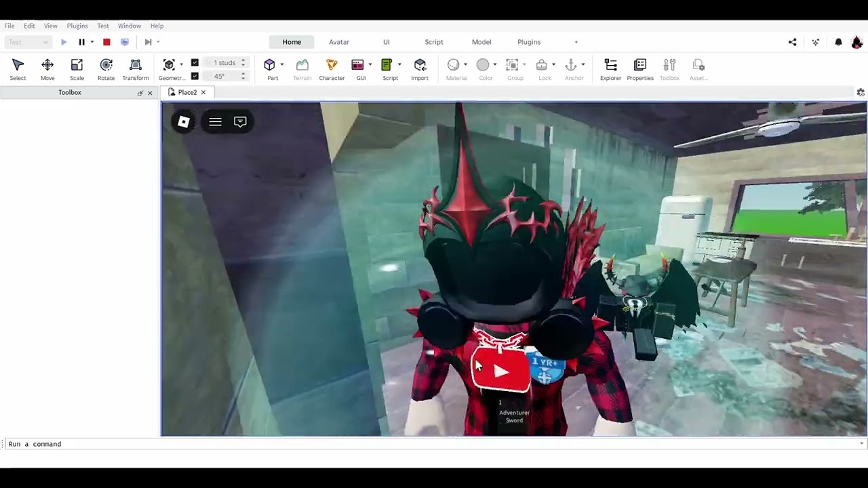Open the in-game hamburger menu
The height and width of the screenshot is (488, 868).
point(215,122)
